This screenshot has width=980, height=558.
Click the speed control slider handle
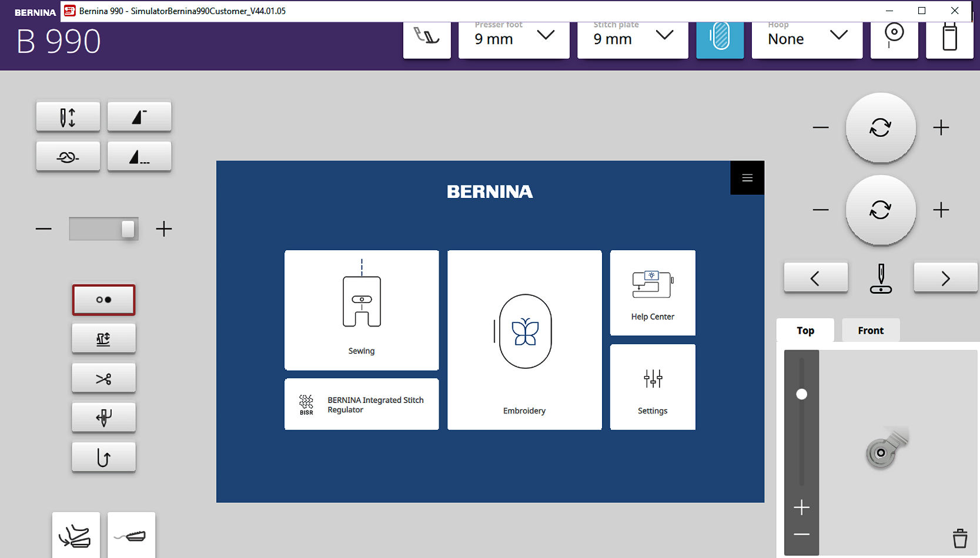point(128,228)
